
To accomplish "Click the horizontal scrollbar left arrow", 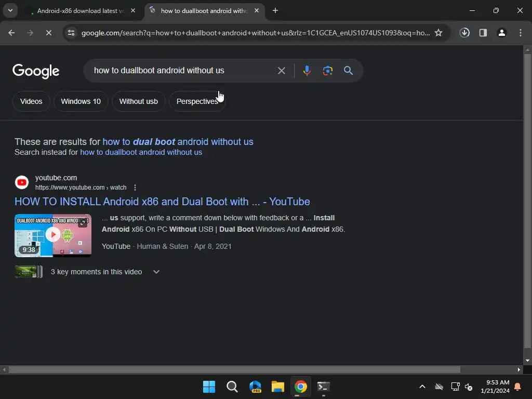I will click(x=4, y=369).
